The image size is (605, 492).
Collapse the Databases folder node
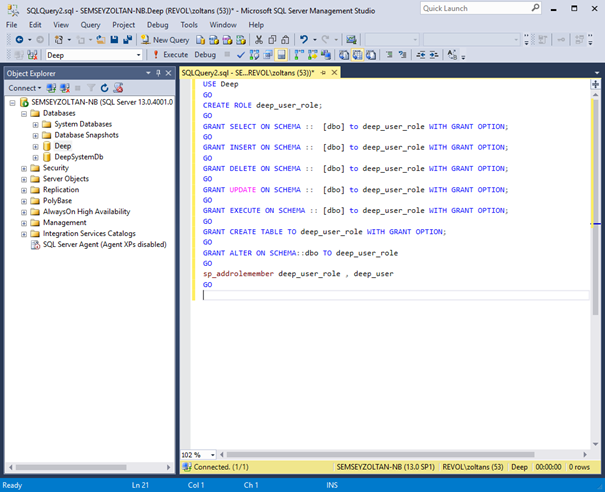click(23, 113)
